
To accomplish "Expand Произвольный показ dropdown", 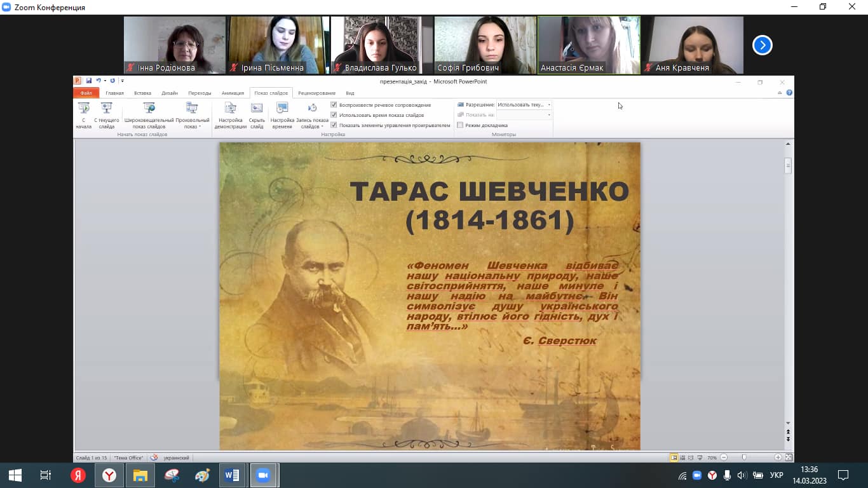I will pos(193,123).
